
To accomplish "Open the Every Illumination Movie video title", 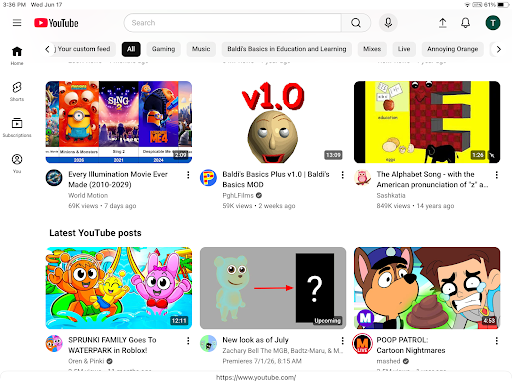I will click(118, 179).
